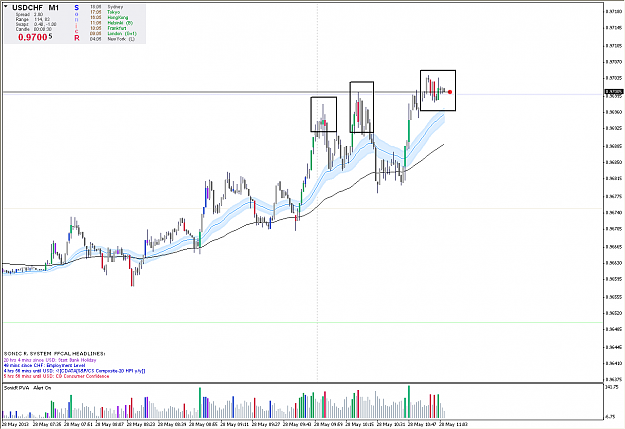
Task: Click the 0.97180 price axis label
Action: (614, 12)
